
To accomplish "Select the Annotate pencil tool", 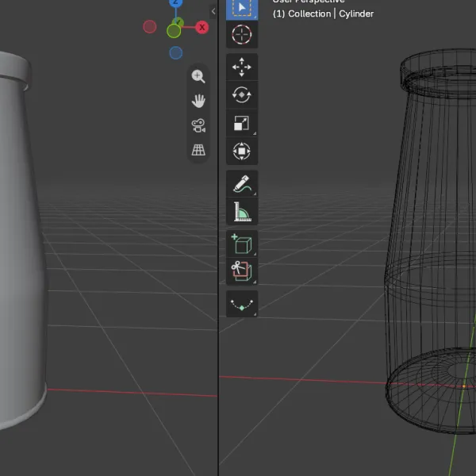I will (x=242, y=184).
